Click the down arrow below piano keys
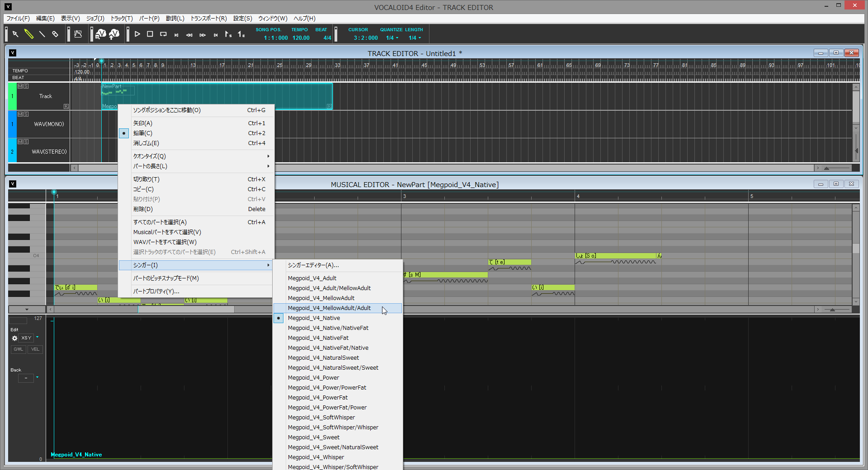The width and height of the screenshot is (868, 470). 27,310
